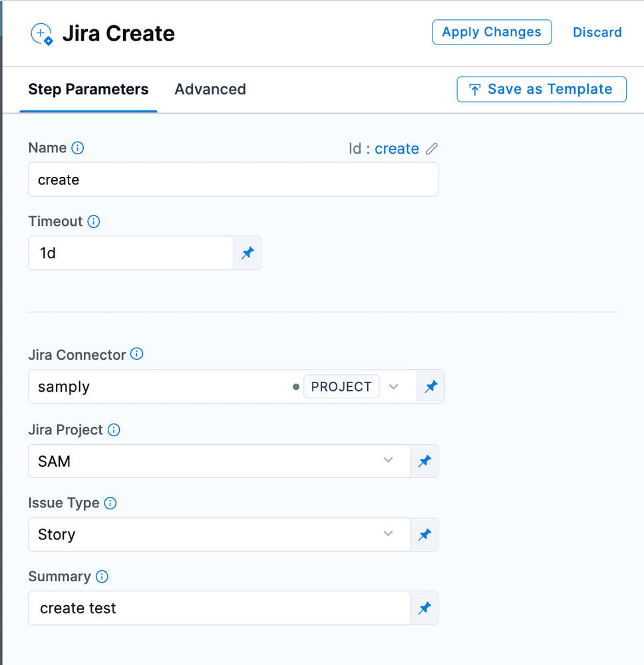This screenshot has height=665, width=644.
Task: Click Save as Template
Action: coord(541,89)
